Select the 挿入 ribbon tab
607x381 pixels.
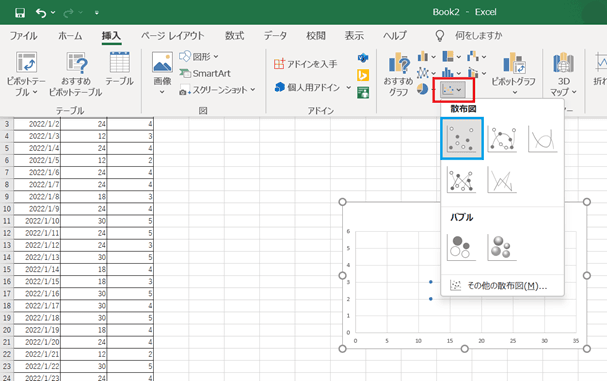click(111, 36)
